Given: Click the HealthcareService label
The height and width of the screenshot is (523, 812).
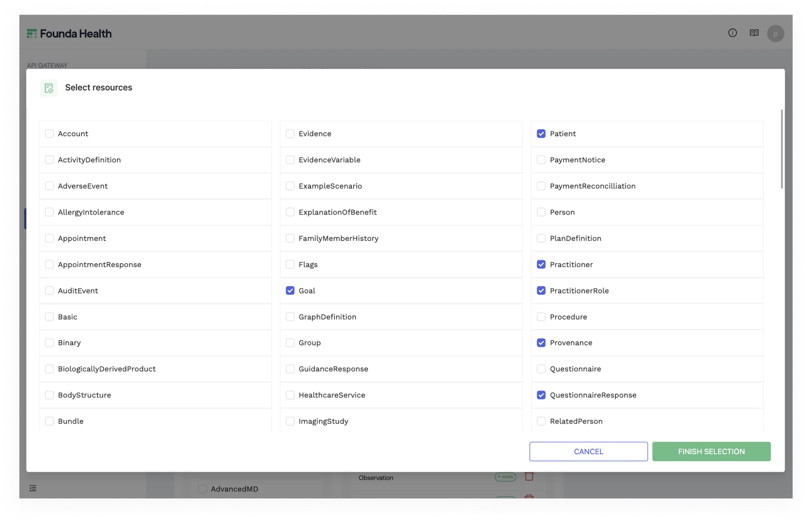Looking at the screenshot, I should coord(332,395).
